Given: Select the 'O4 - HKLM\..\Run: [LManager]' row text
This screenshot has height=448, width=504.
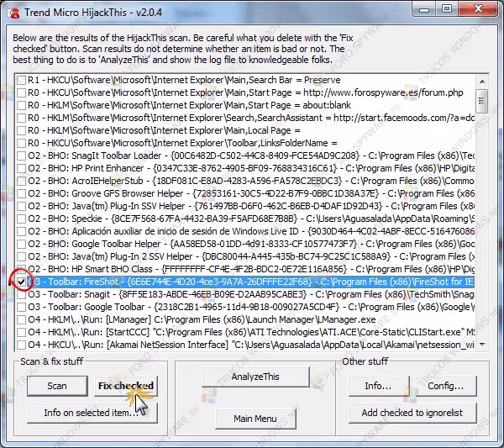Looking at the screenshot, I should pyautogui.click(x=202, y=319).
